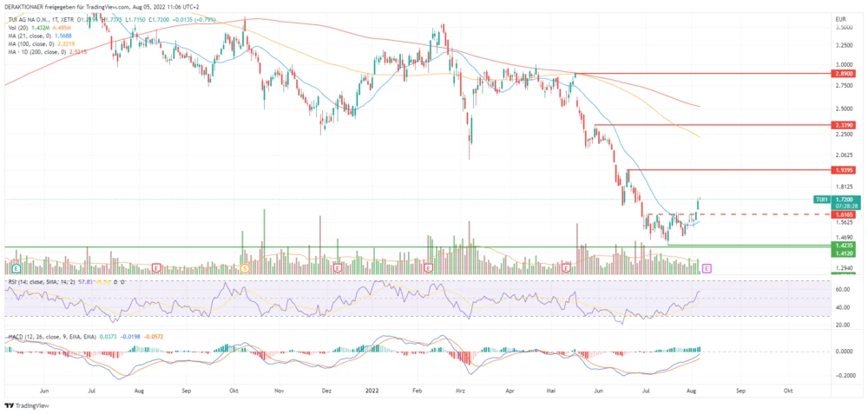868x414 pixels.
Task: Click the red 1.9395 price level label
Action: tap(842, 169)
